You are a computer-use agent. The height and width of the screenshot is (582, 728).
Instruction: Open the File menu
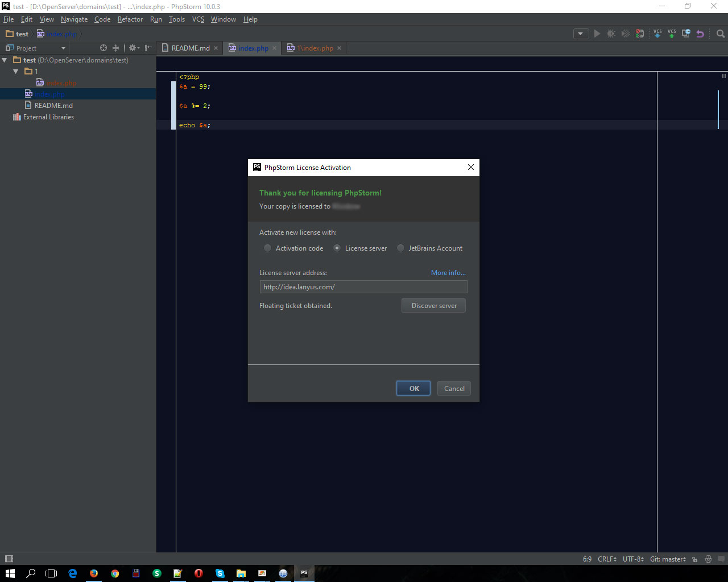click(x=9, y=19)
